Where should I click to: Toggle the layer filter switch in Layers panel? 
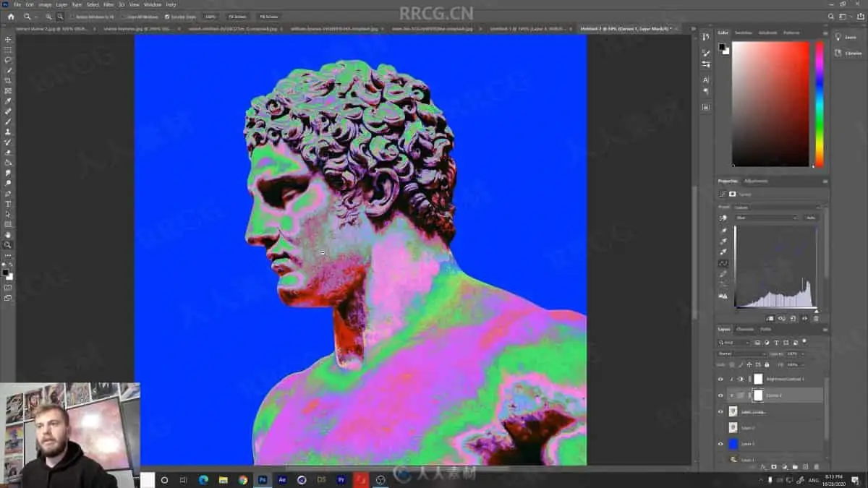(x=804, y=341)
